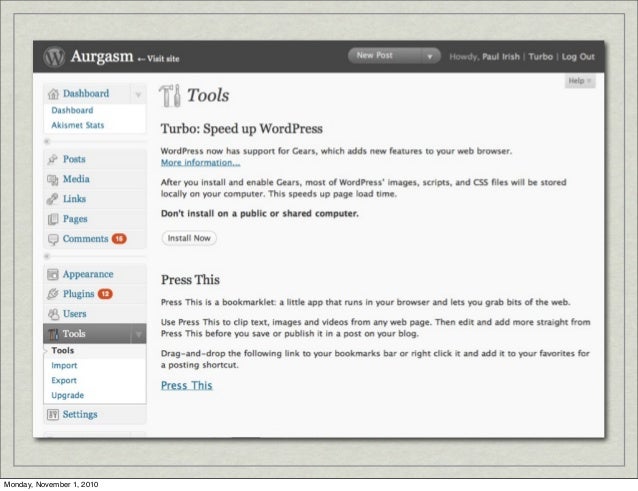Collapse sidebar using separator above Appearance

[95, 256]
